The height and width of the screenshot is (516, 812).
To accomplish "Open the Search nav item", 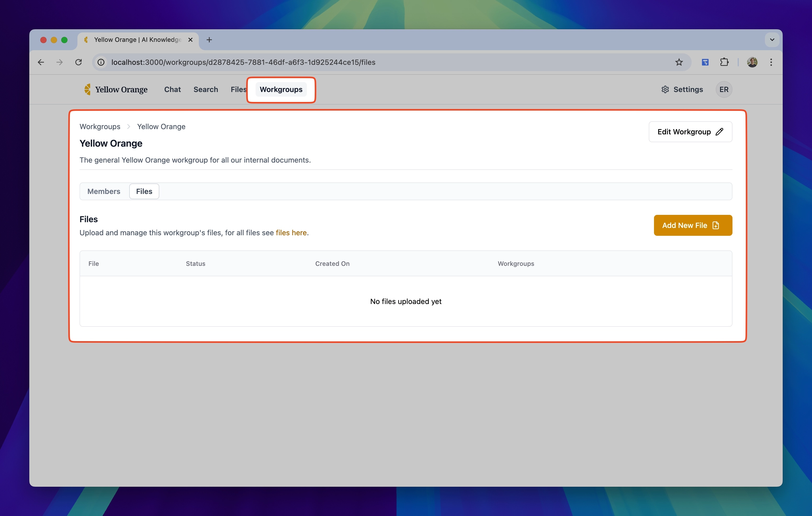I will [206, 89].
